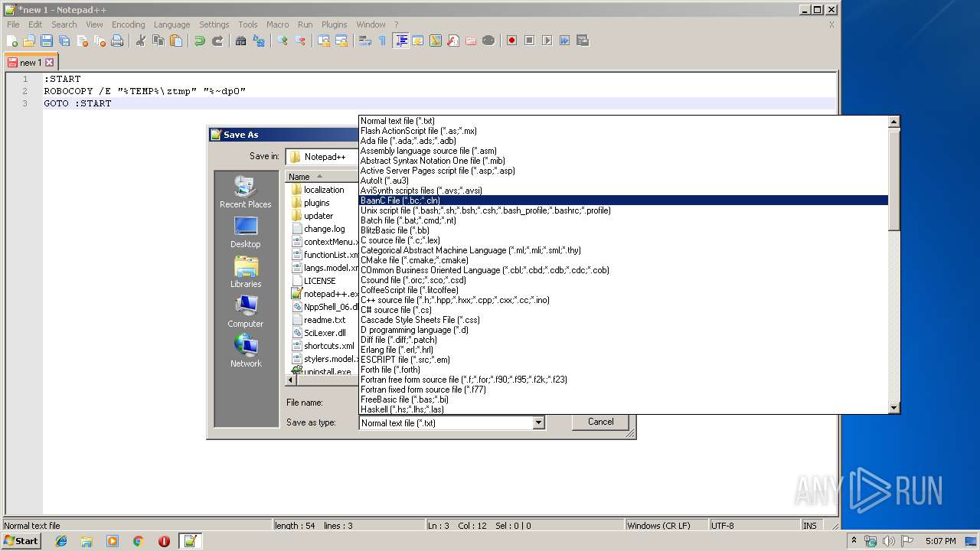The height and width of the screenshot is (551, 980).
Task: Open the File menu
Action: click(13, 24)
